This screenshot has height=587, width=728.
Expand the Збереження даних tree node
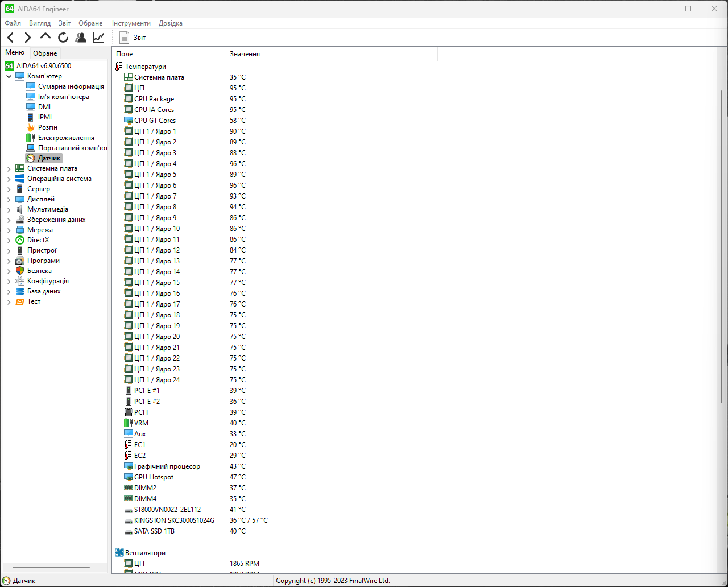(x=9, y=220)
